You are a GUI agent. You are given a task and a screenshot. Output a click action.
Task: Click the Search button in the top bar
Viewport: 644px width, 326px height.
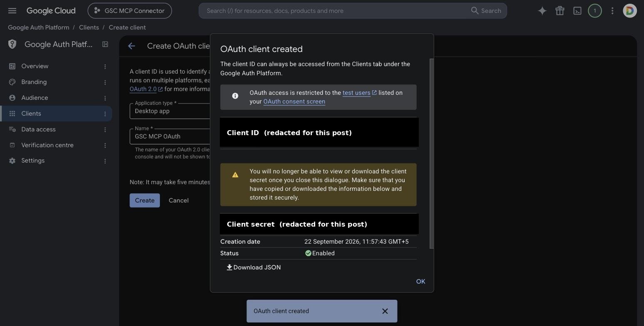tap(486, 11)
